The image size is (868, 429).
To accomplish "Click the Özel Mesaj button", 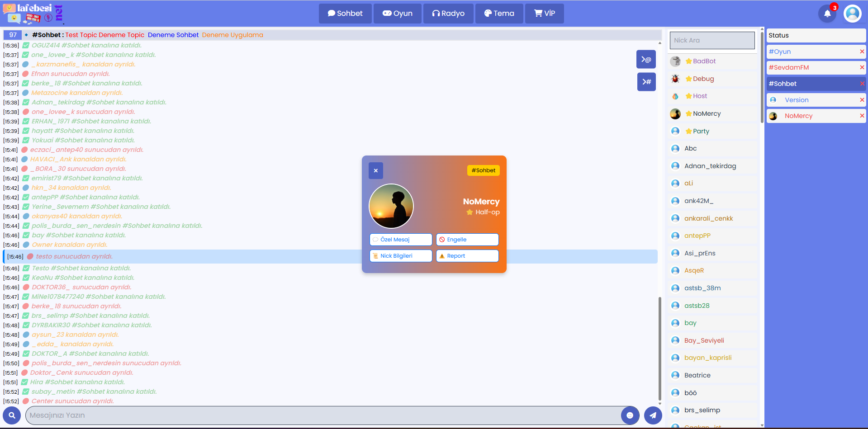I will [x=400, y=240].
